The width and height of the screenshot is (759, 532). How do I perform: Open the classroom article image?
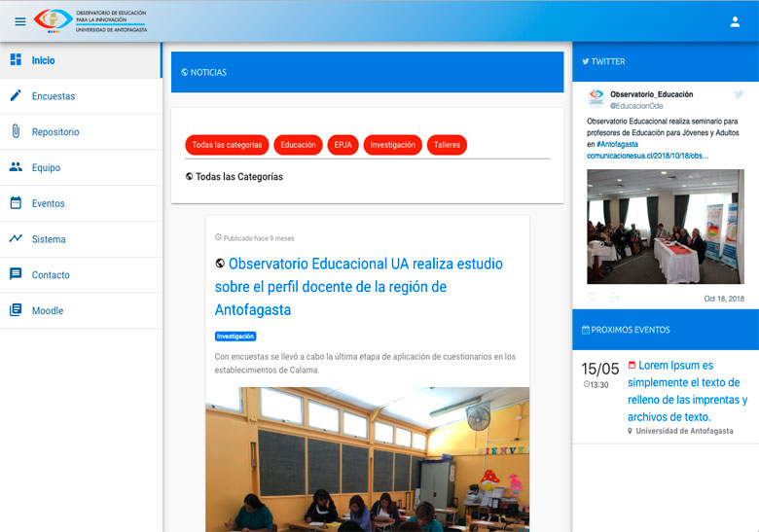(368, 459)
